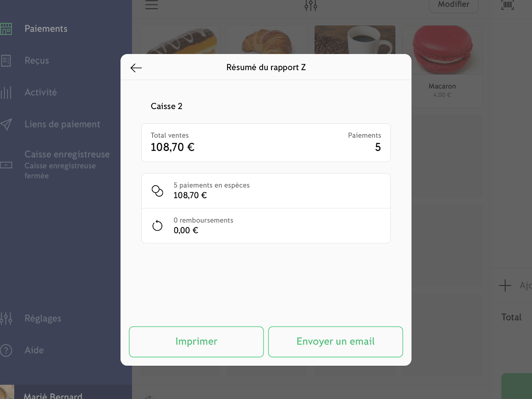532x399 pixels.
Task: Open the 5 paiements en espèces row
Action: click(x=266, y=191)
